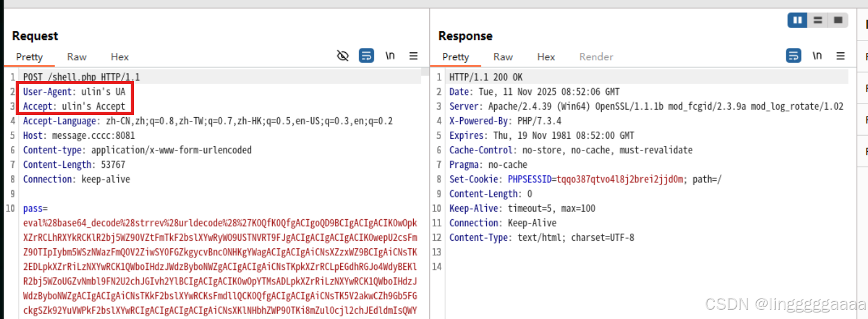Toggle \n newline display in Request panel

pyautogui.click(x=390, y=56)
